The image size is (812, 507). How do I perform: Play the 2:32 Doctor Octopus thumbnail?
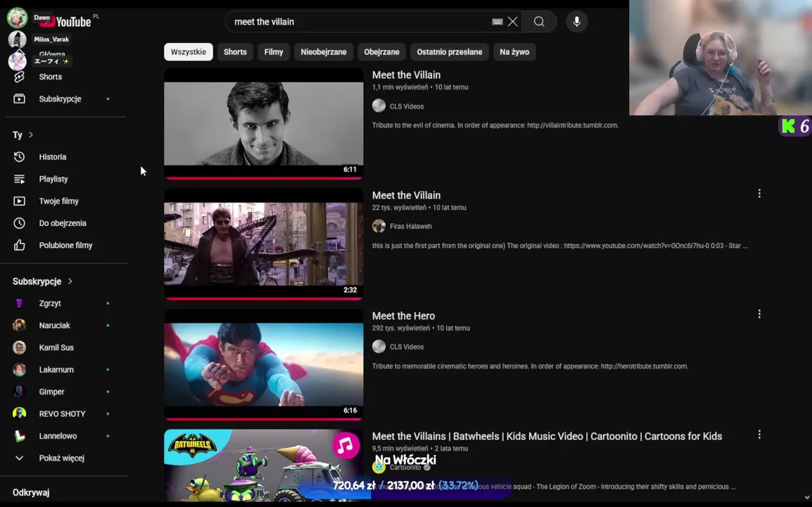(264, 244)
